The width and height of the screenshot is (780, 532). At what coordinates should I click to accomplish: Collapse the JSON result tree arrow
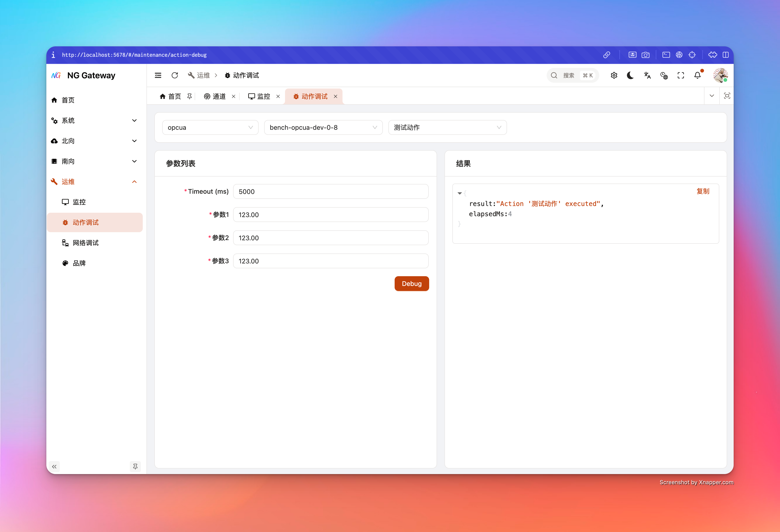460,193
